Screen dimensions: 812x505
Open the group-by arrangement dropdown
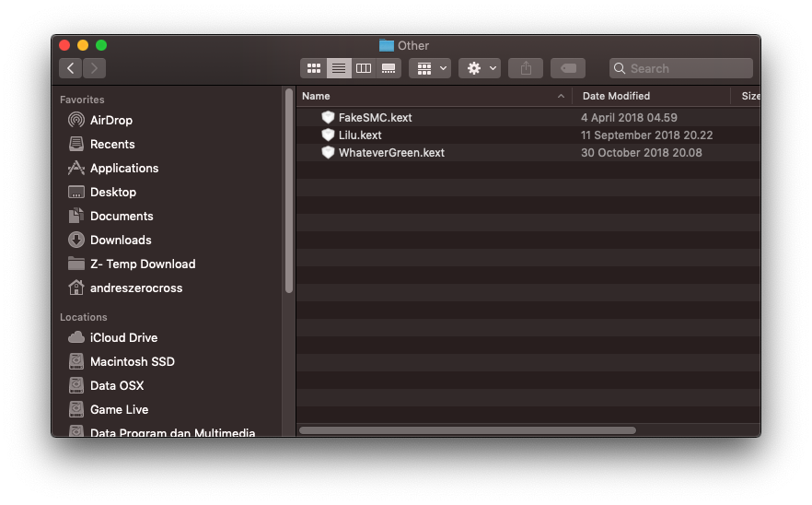click(430, 68)
